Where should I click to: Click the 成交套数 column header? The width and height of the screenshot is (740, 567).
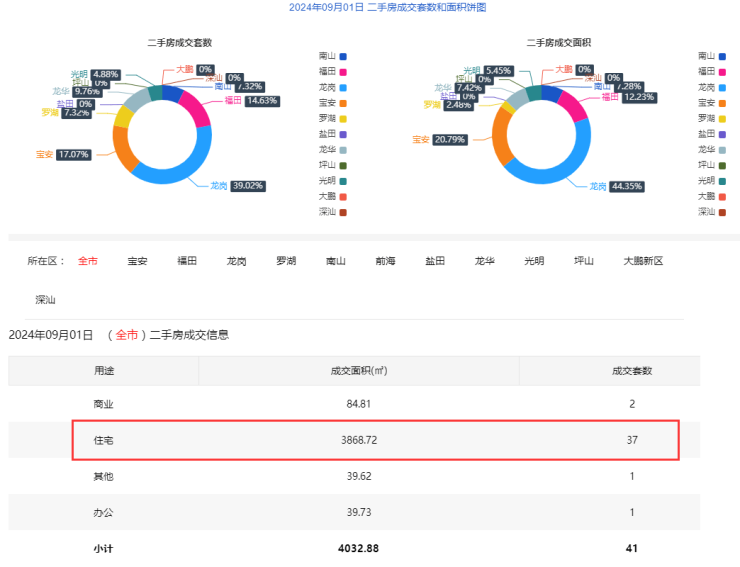(631, 370)
